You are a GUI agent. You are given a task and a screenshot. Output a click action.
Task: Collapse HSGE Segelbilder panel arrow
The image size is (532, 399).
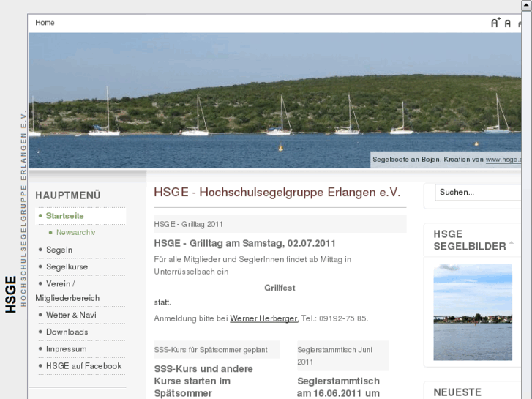pos(512,242)
